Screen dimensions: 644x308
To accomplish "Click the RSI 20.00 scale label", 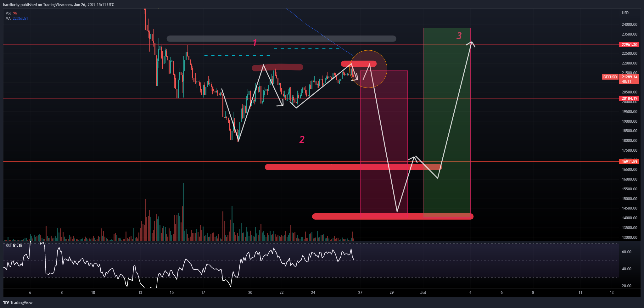I will click(x=626, y=286).
